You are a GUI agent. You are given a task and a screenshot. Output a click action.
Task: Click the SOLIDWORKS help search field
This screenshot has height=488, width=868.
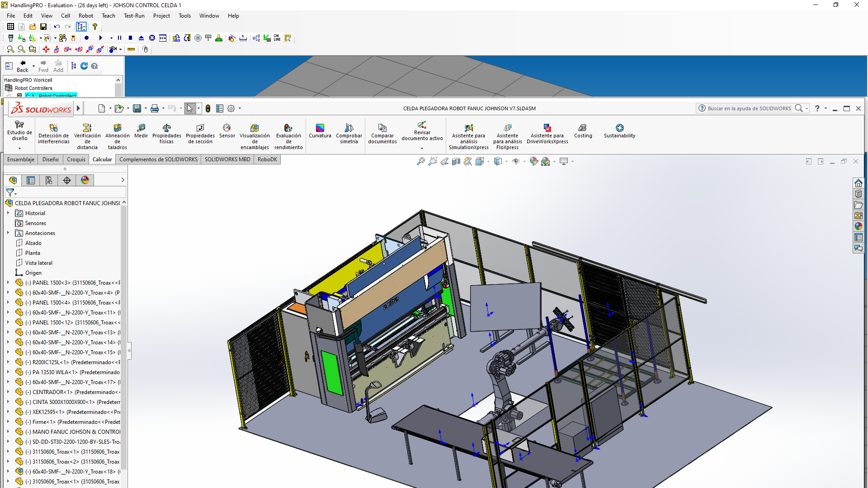pyautogui.click(x=749, y=108)
